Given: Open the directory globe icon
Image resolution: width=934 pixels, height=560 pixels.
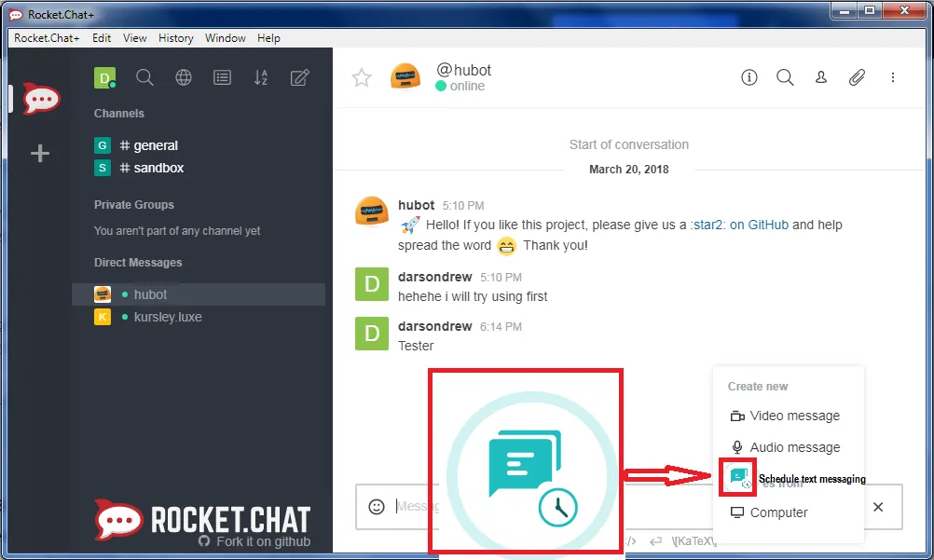Looking at the screenshot, I should coord(184,77).
